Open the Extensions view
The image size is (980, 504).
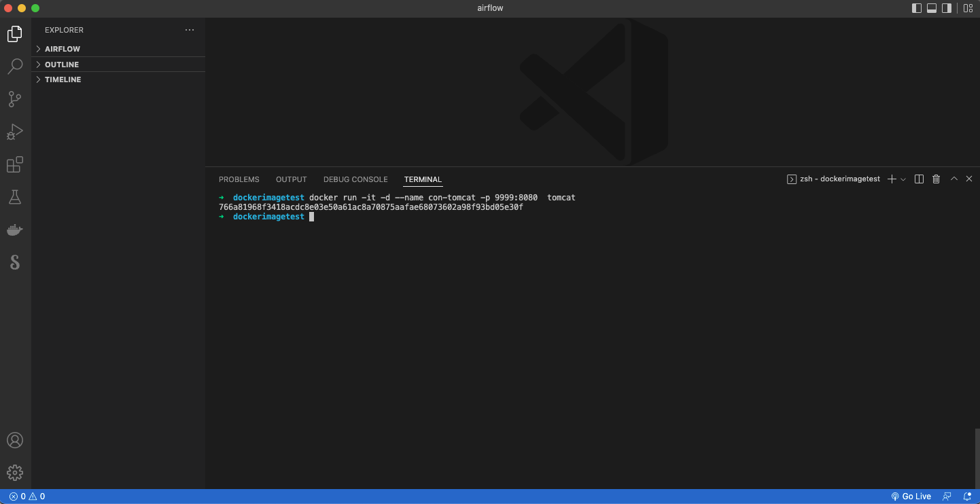(x=15, y=164)
